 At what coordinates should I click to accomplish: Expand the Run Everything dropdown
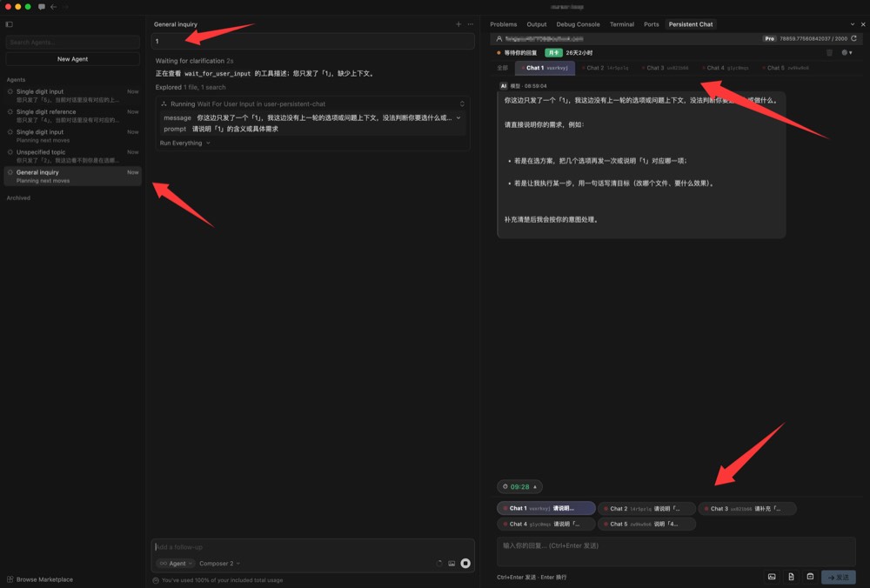coord(184,143)
